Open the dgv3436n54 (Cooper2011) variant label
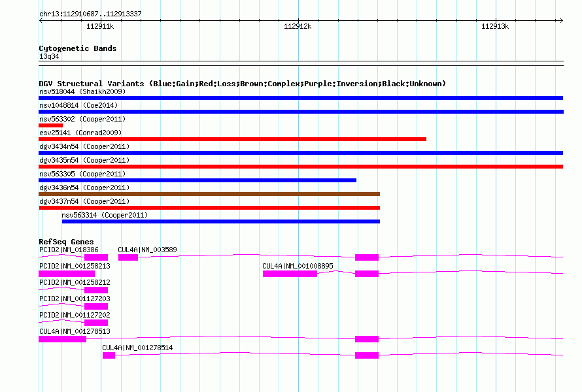Image resolution: width=582 pixels, height=392 pixels. (84, 188)
